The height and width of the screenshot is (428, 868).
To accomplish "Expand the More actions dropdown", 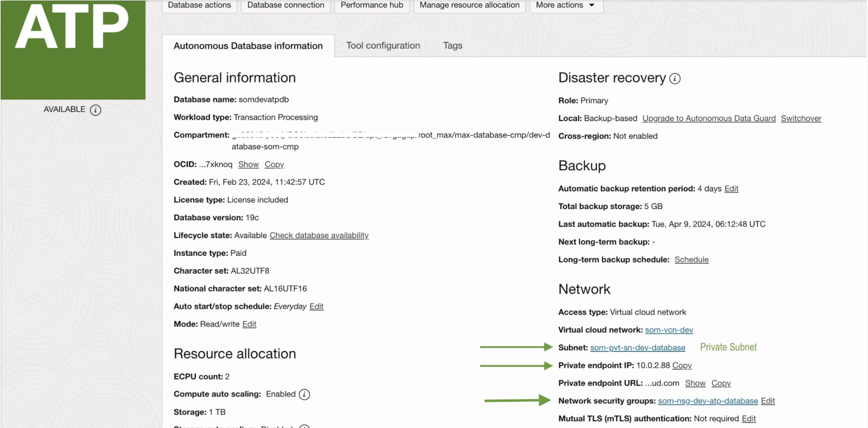I will (566, 5).
